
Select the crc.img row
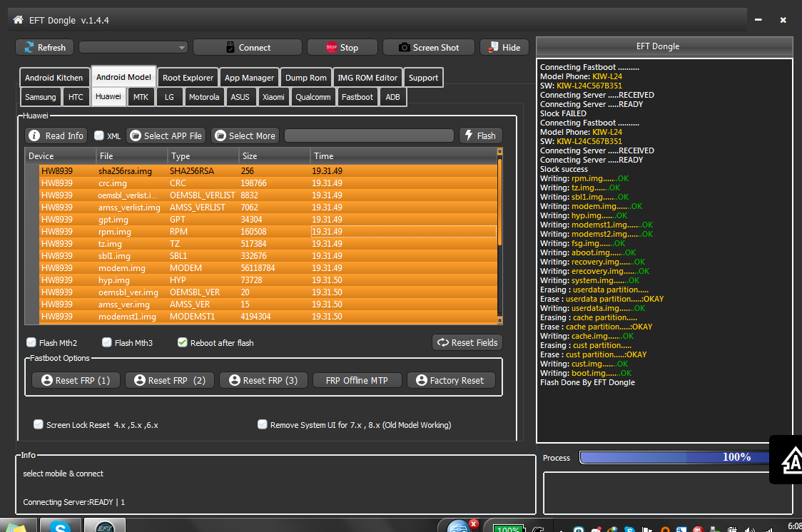point(268,183)
